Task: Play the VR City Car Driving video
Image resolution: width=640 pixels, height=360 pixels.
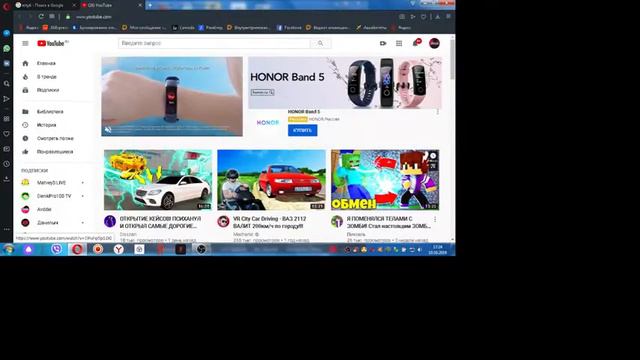Action: click(271, 180)
